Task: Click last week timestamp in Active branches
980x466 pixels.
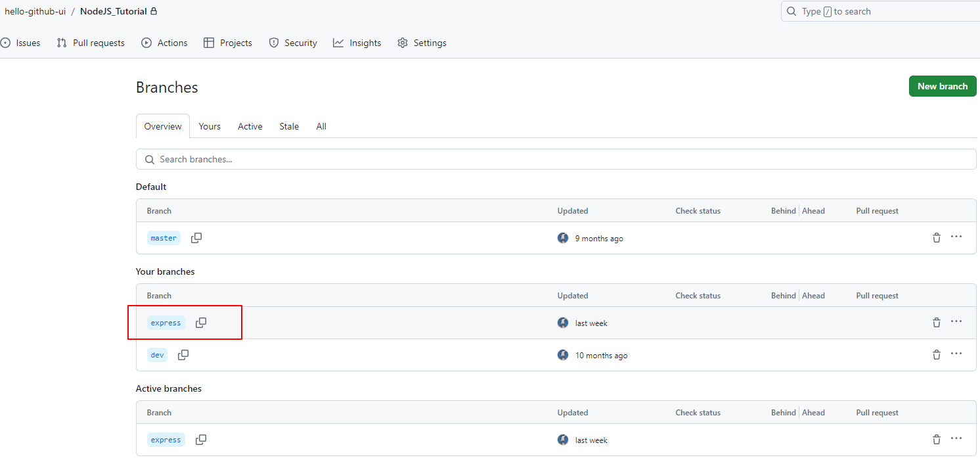Action: 591,440
